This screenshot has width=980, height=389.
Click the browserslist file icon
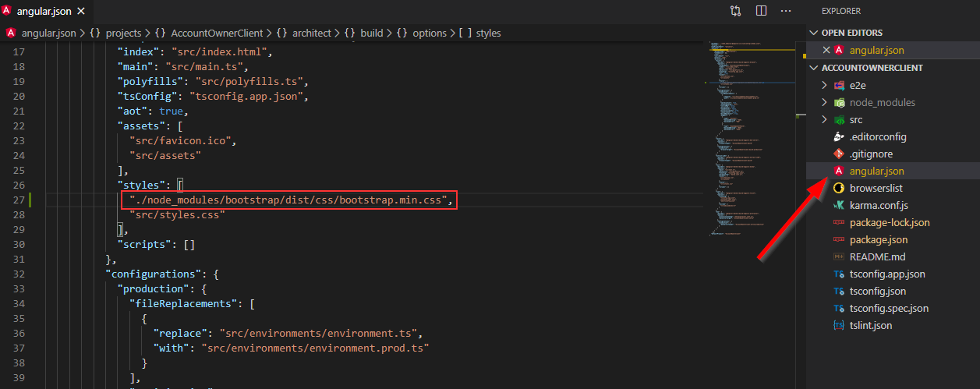click(x=840, y=188)
